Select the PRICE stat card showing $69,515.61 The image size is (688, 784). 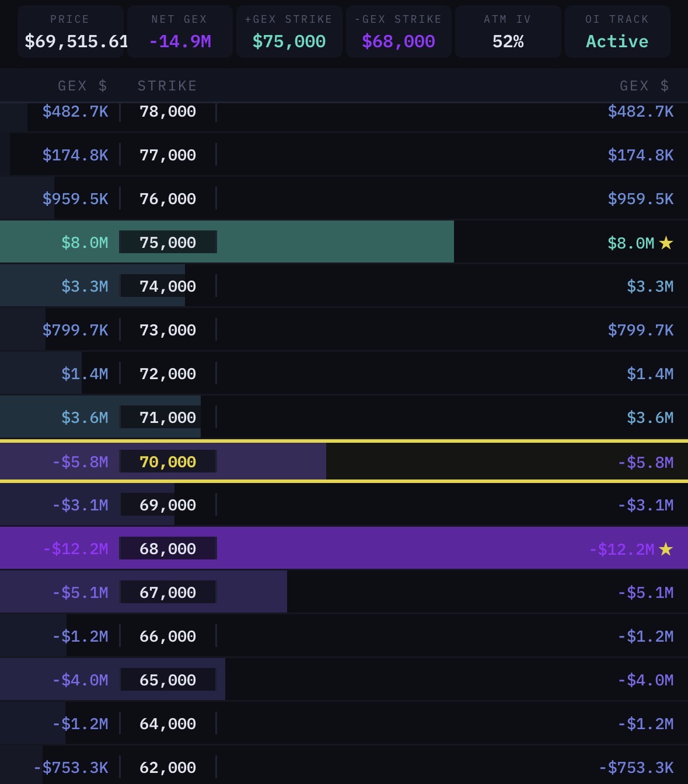[x=70, y=32]
